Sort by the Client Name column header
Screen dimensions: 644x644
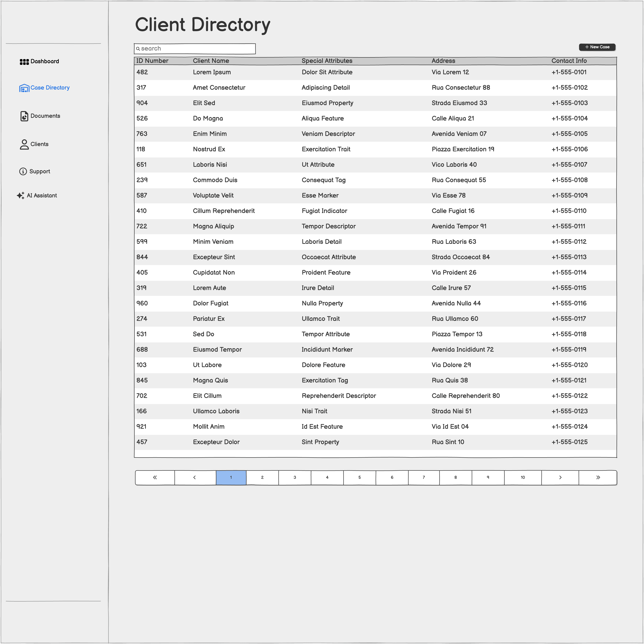pos(211,61)
